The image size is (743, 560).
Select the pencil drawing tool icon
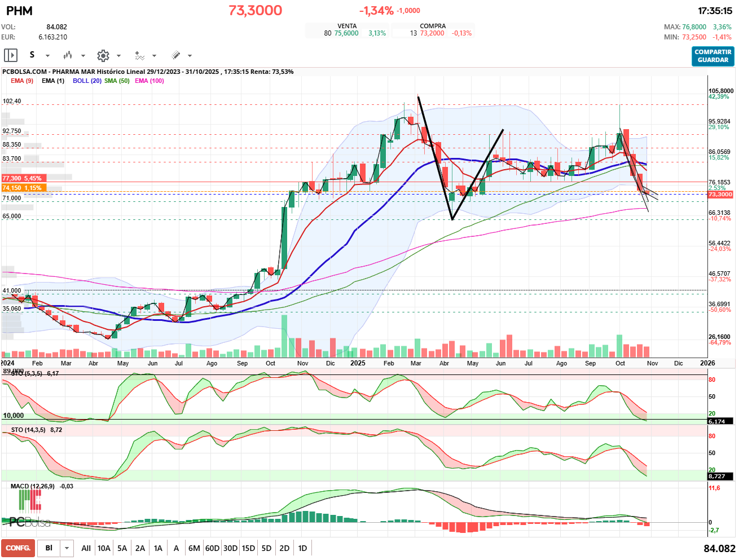point(175,55)
